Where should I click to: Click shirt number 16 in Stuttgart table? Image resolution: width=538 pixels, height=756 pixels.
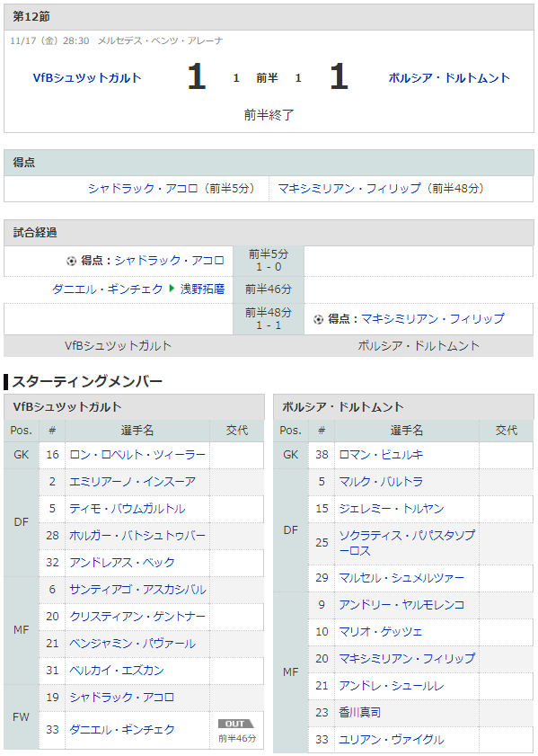click(x=52, y=455)
